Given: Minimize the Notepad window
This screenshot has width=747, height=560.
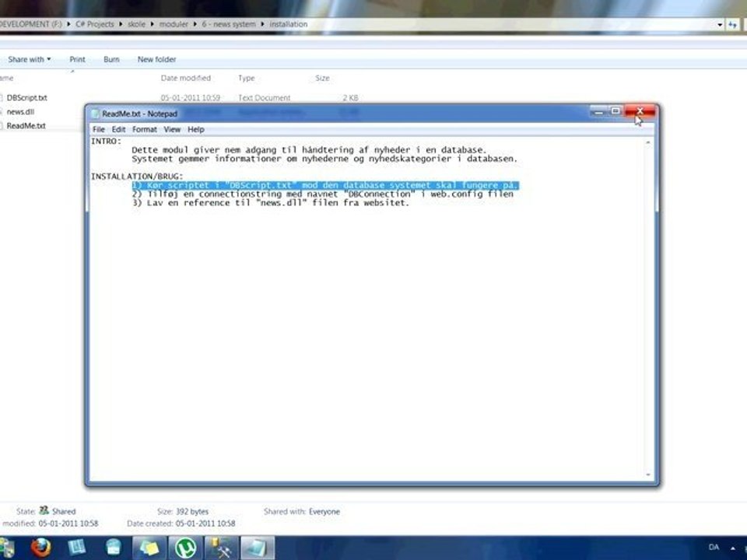Looking at the screenshot, I should coord(598,111).
